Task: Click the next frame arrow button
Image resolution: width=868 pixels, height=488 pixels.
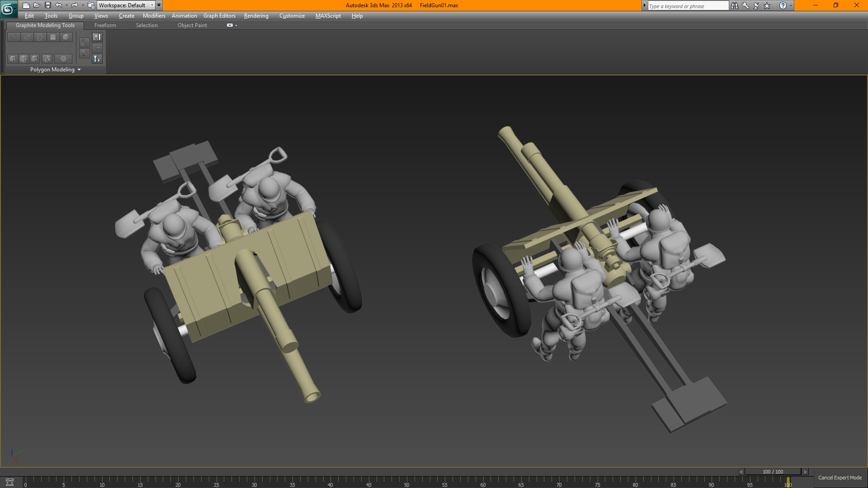Action: coord(805,472)
